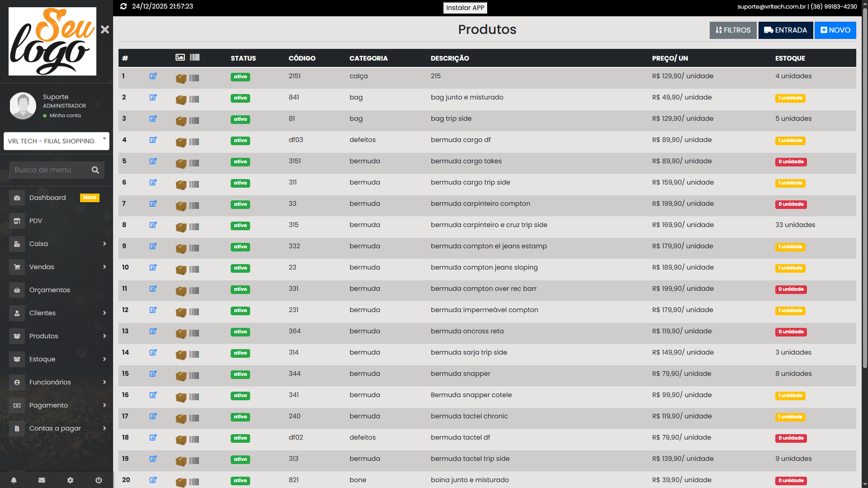Open the Dashboard menu item
868x488 pixels.
(47, 198)
